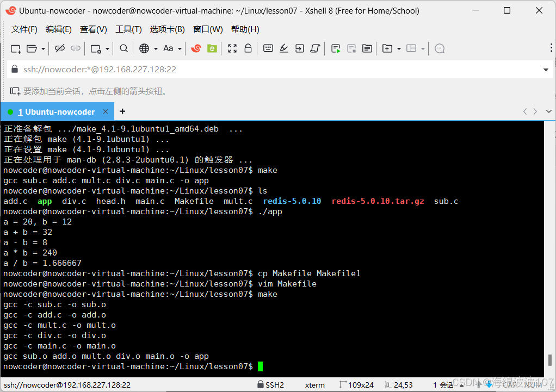The image size is (556, 392).
Task: Click the terminal vertical scrollbar thumb
Action: click(x=550, y=360)
